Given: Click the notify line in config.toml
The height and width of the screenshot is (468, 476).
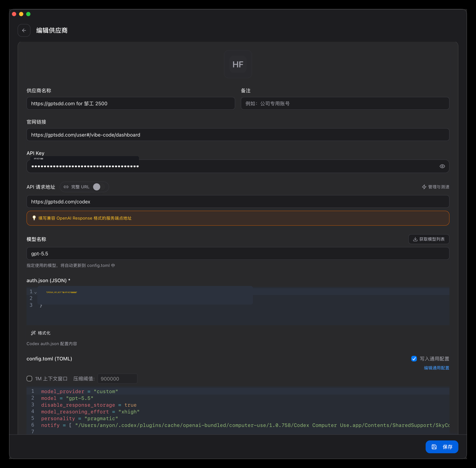Looking at the screenshot, I should click(245, 425).
